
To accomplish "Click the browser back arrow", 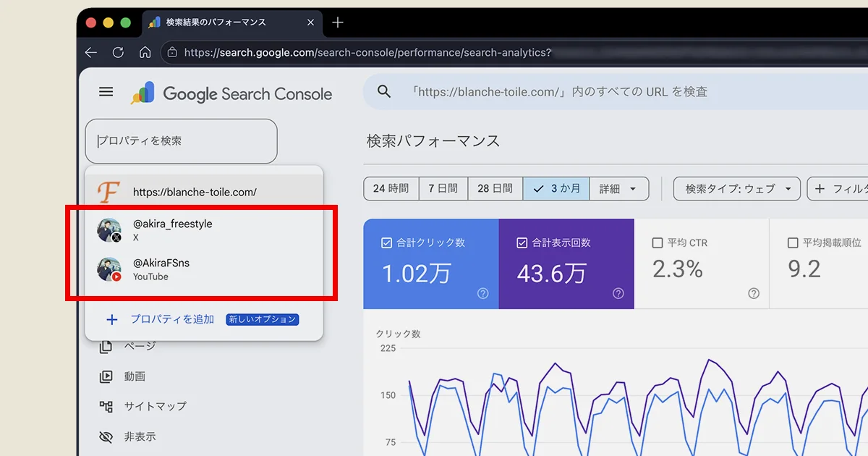I will point(90,52).
